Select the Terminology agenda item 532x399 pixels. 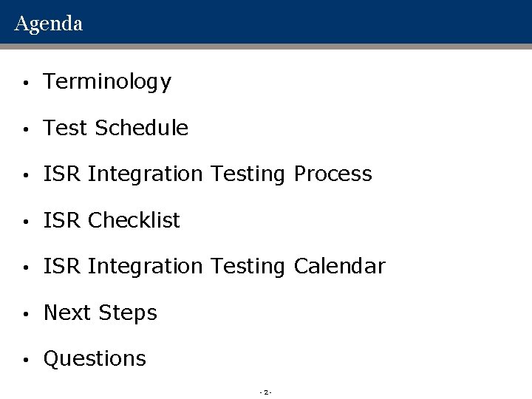tap(107, 82)
